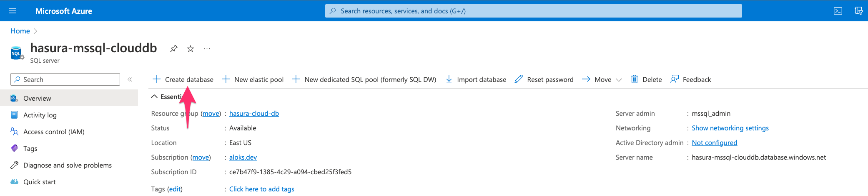Mark the SQL server as favorite (star)
This screenshot has height=196, width=868.
coord(191,48)
